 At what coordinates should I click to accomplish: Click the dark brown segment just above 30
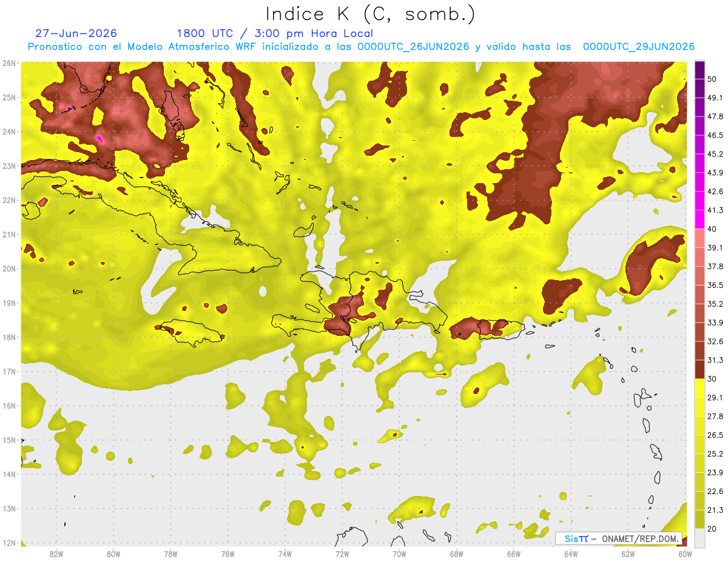[x=699, y=370]
